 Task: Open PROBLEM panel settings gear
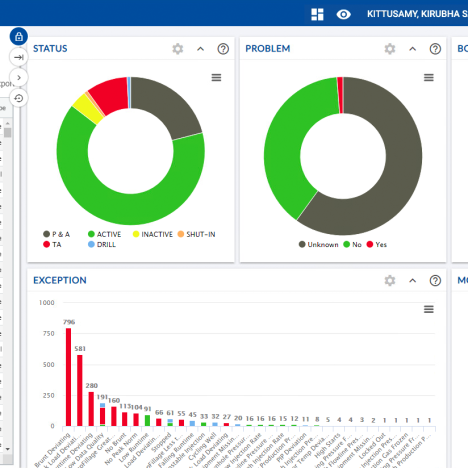[390, 49]
